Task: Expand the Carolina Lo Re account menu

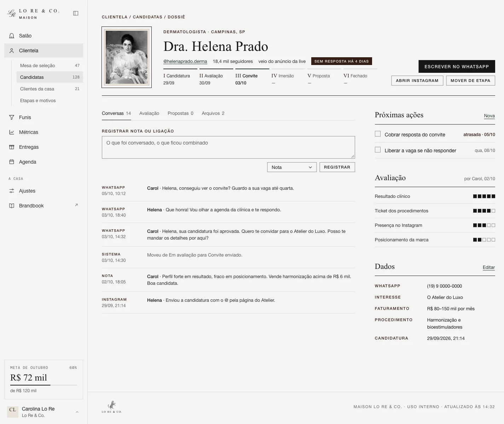Action: coord(77,412)
